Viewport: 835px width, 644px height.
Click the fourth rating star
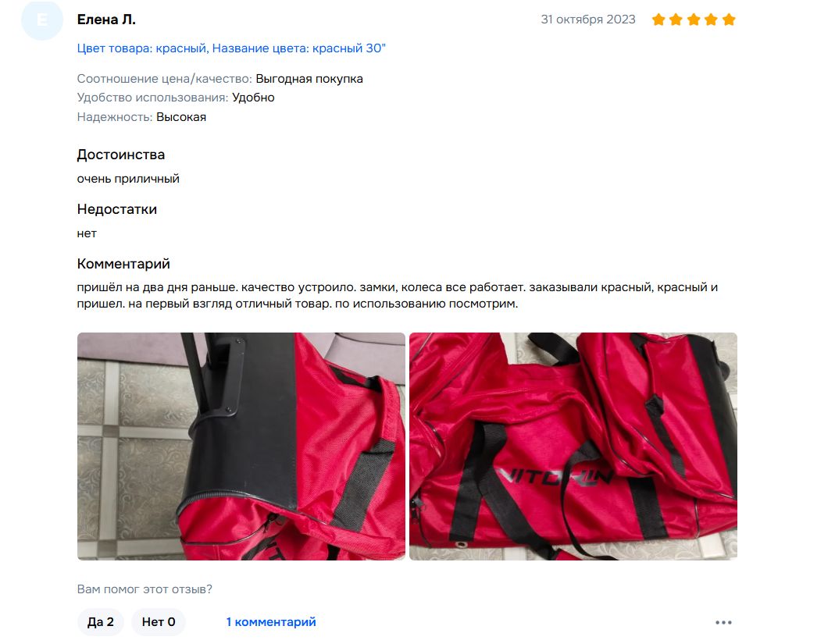pos(711,20)
